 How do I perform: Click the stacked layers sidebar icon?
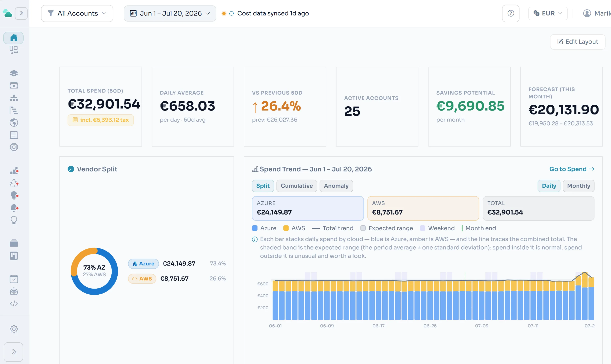click(14, 73)
